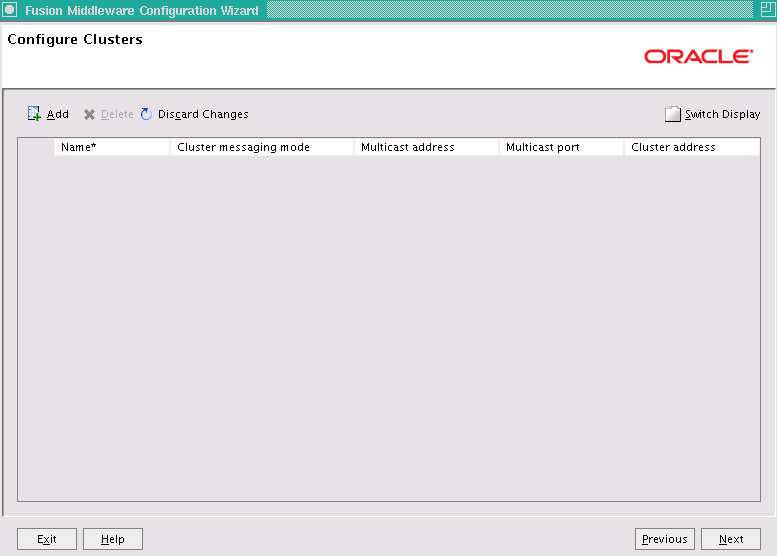Click the maximize icon in title bar

[x=768, y=9]
